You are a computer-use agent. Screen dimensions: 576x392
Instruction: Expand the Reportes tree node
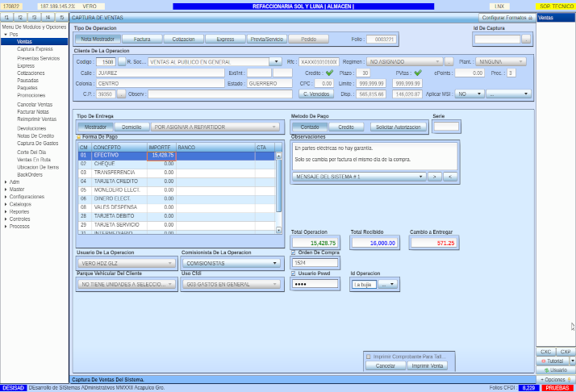pos(6,211)
